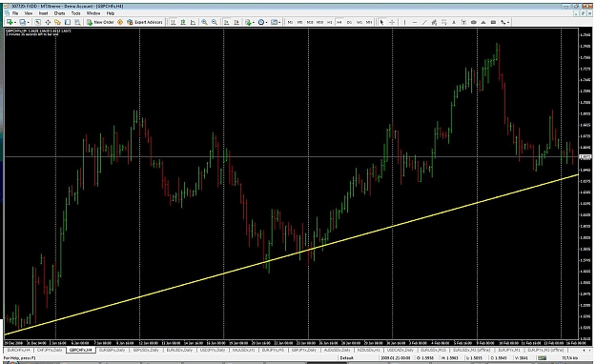The width and height of the screenshot is (596, 364).
Task: Open the Window menu
Action: coord(93,13)
